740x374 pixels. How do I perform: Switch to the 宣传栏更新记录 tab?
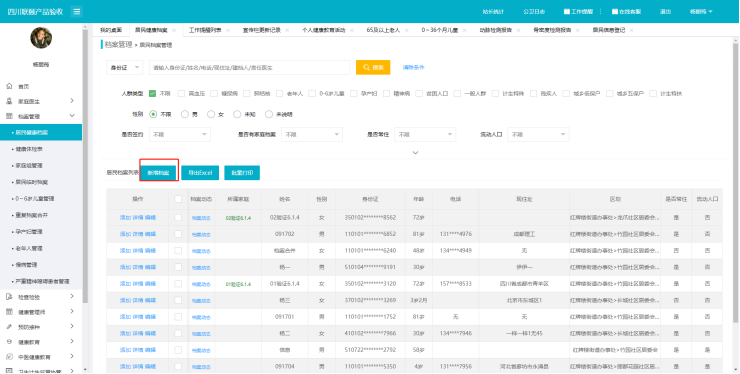(262, 30)
